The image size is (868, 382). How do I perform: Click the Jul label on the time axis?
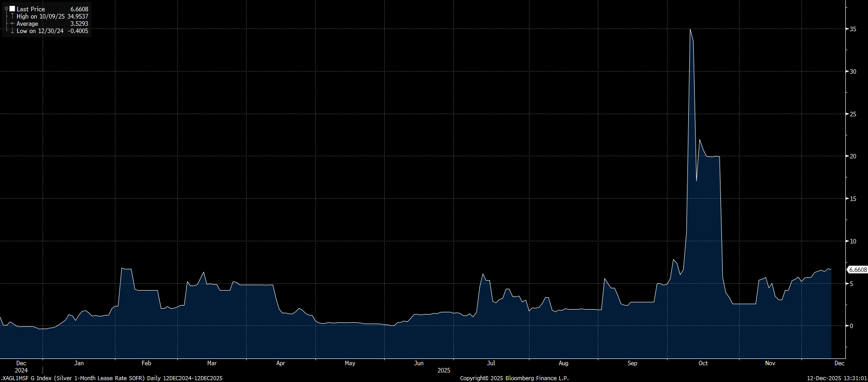click(491, 363)
